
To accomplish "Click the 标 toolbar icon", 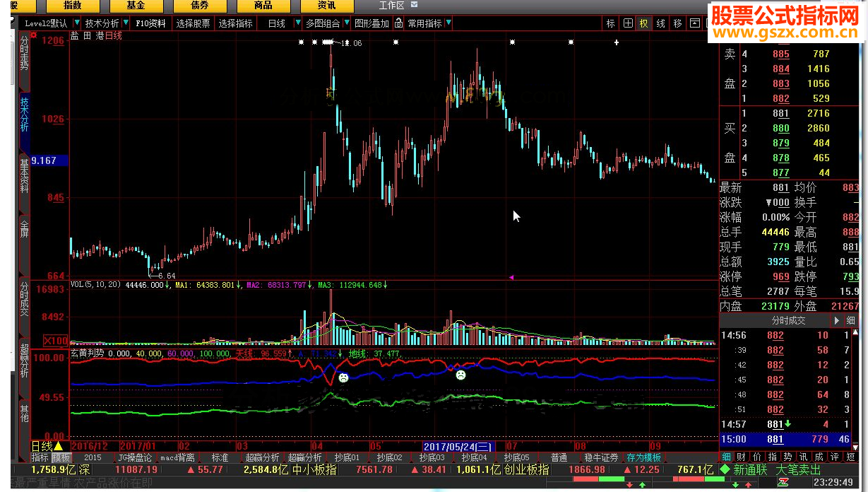I will [611, 23].
